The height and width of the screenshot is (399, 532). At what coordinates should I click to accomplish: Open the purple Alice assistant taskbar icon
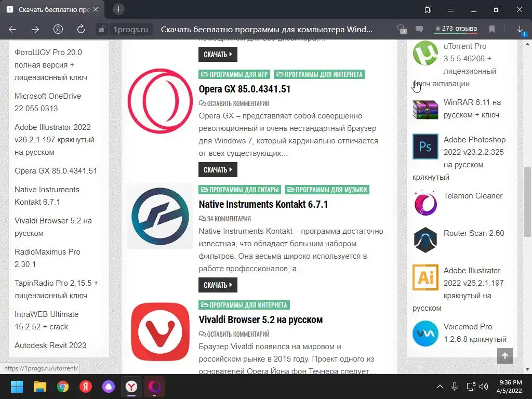109,387
